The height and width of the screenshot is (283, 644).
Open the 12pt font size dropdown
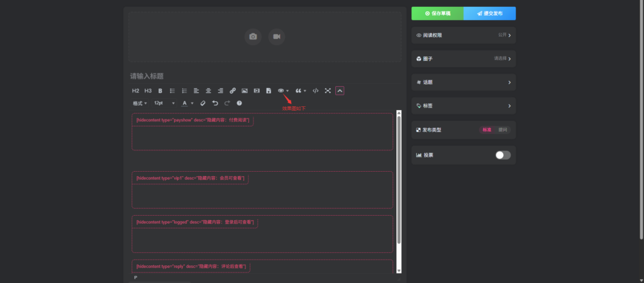coord(164,103)
